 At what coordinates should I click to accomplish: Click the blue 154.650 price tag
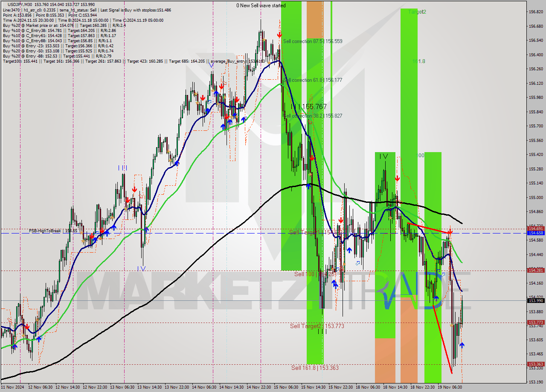536,233
